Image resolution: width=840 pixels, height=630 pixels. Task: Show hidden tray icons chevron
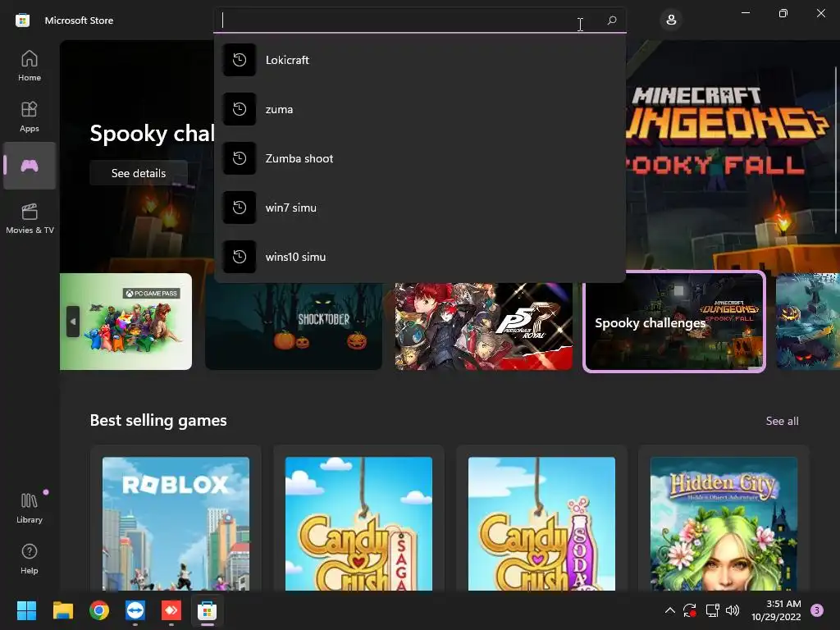click(669, 609)
